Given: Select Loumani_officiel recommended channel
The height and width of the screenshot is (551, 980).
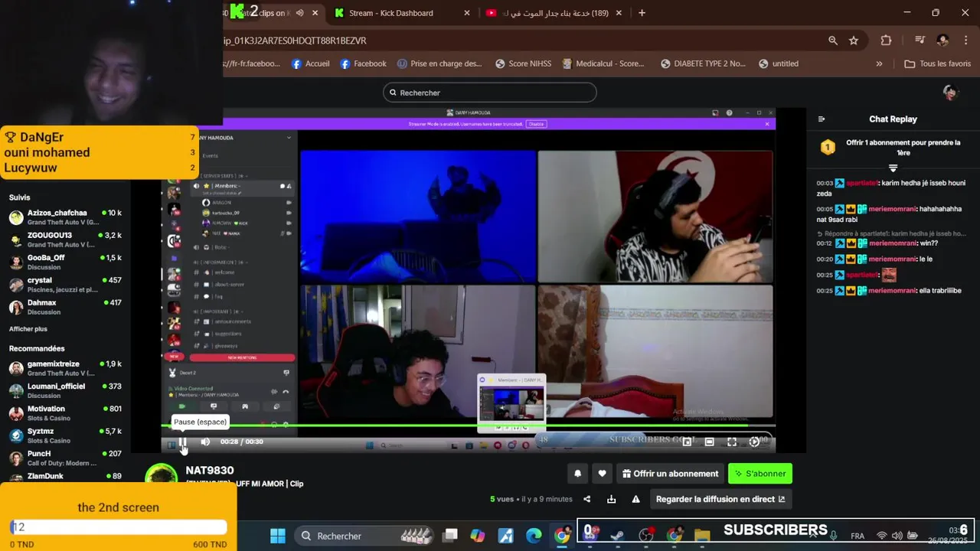Looking at the screenshot, I should 65,390.
